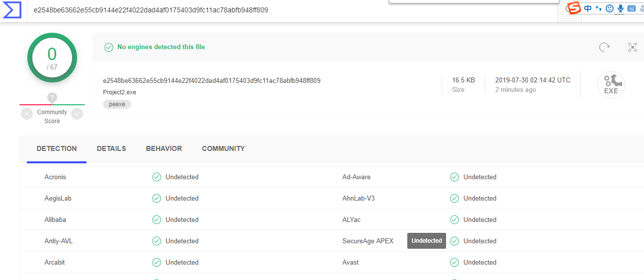Screen dimensions: 644x280
Task: Click the Ad-Aware undetected check icon
Action: point(455,177)
